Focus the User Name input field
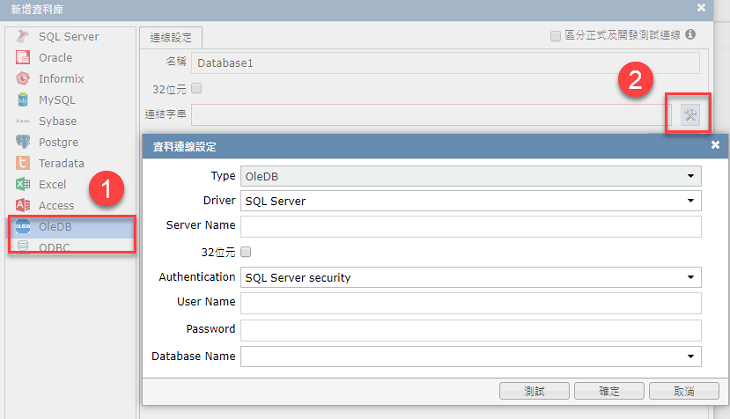Screen dimensions: 730x419 click(471, 303)
